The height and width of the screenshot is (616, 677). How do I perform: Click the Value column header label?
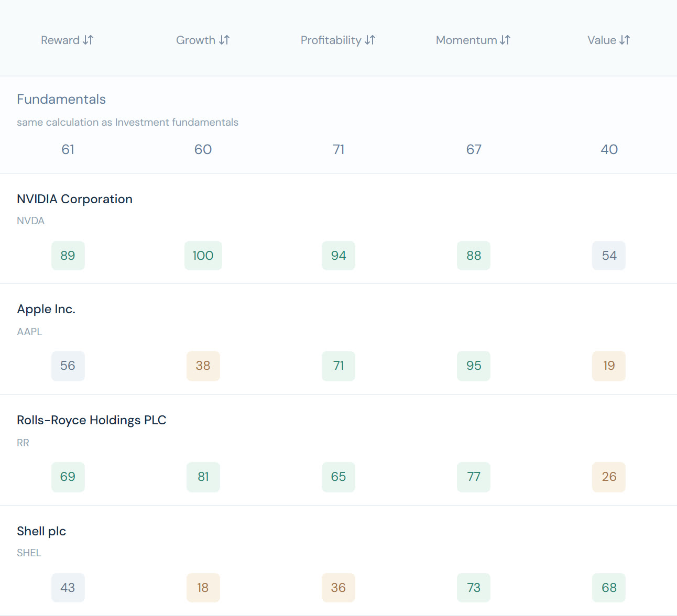(602, 40)
